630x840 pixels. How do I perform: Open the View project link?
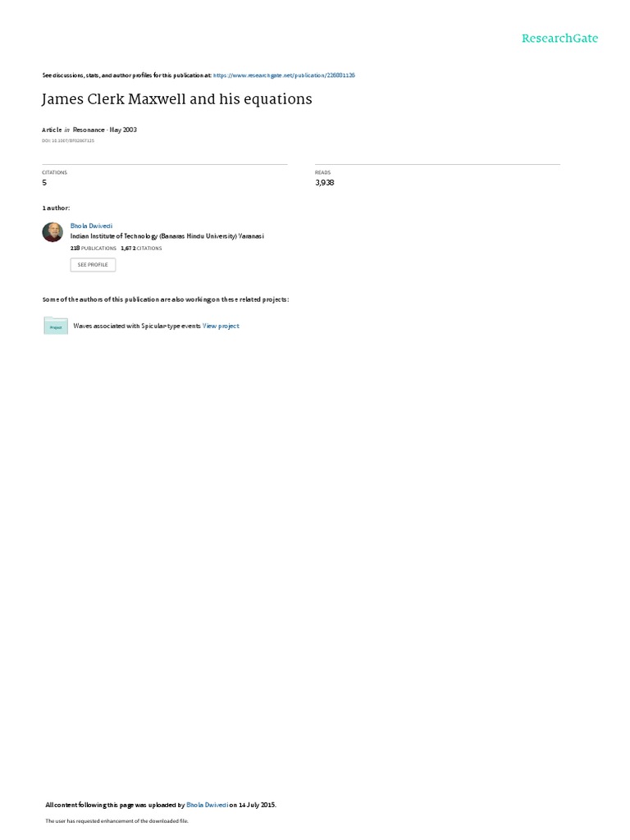[221, 326]
